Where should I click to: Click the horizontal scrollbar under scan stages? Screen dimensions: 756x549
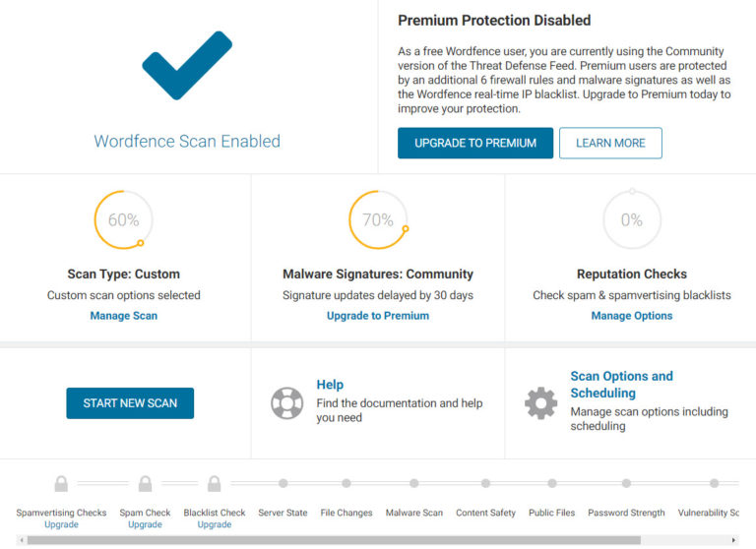[x=335, y=540]
